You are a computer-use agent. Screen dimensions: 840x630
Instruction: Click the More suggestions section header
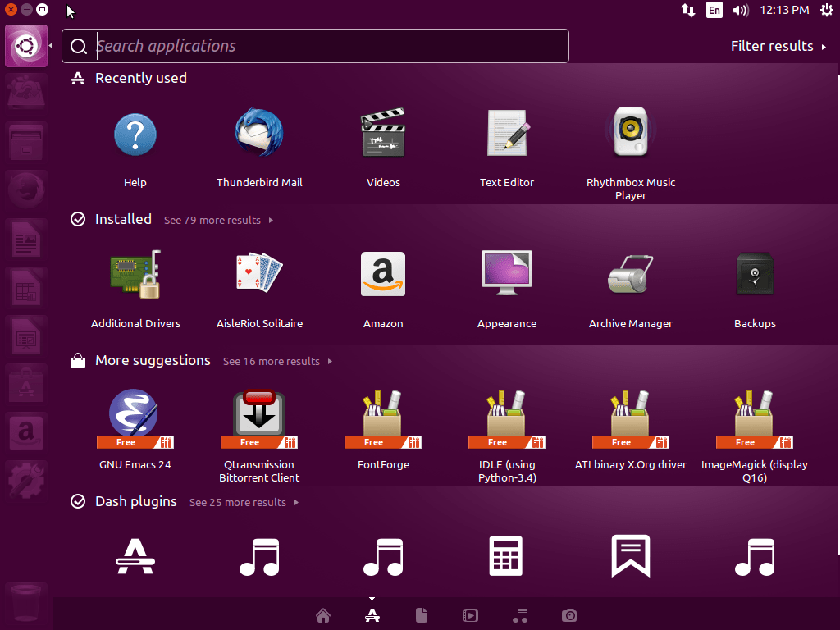click(x=153, y=361)
